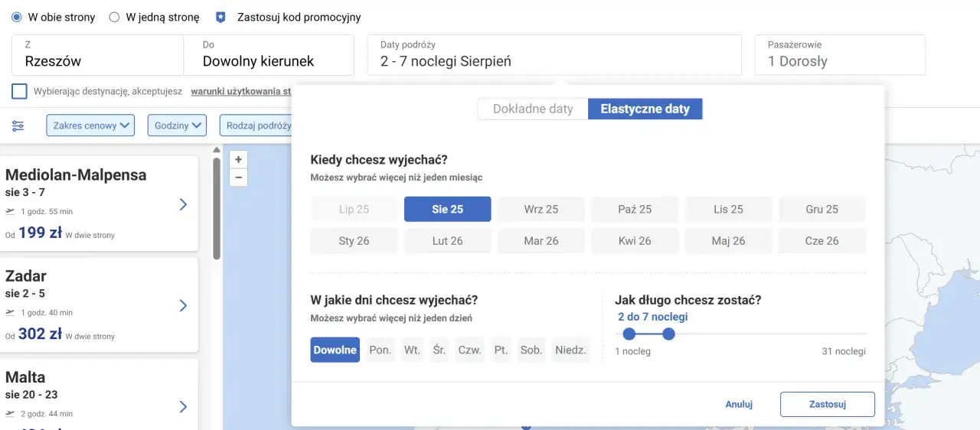Click right handle of nights slider

(668, 334)
